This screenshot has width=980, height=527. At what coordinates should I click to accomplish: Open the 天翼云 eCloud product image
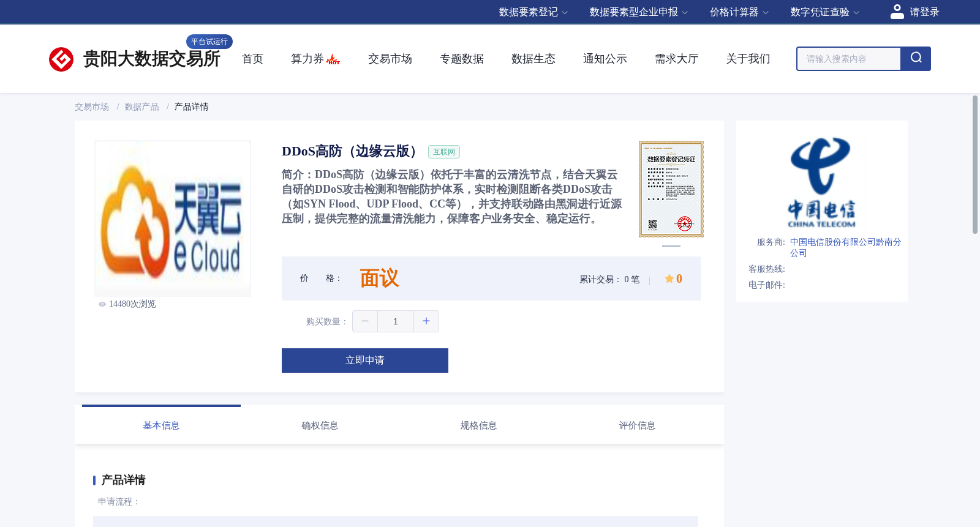[173, 219]
